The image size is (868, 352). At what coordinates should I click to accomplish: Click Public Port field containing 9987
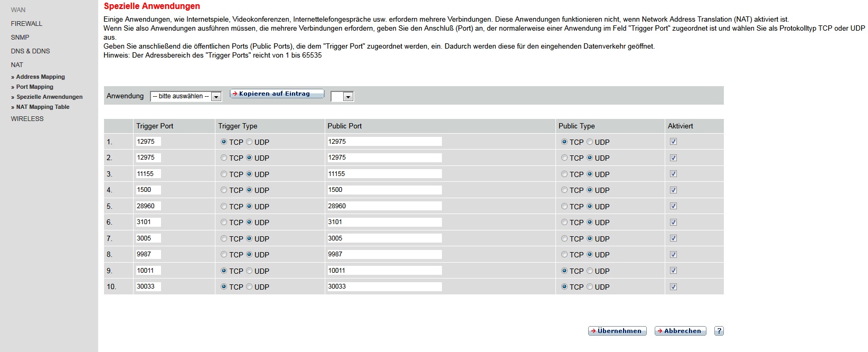(x=384, y=254)
